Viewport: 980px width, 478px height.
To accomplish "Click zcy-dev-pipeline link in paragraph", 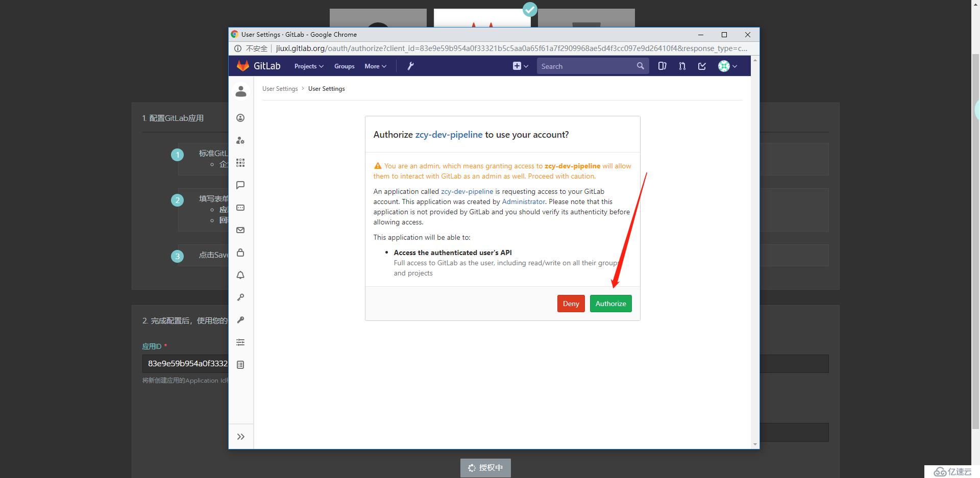I will click(x=467, y=192).
